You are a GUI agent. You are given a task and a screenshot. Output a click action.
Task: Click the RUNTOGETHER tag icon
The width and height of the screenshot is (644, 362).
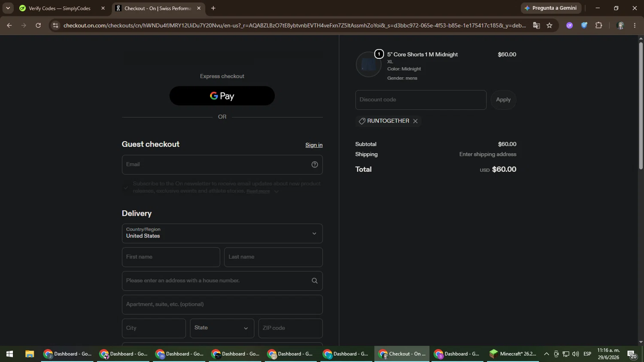coord(362,121)
